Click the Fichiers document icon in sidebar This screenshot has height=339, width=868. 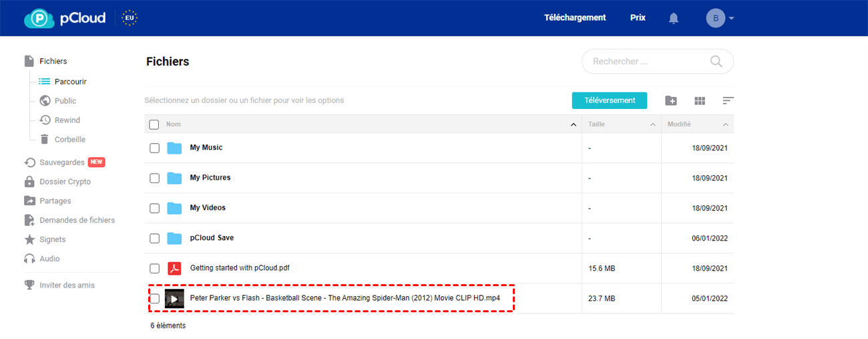click(29, 61)
